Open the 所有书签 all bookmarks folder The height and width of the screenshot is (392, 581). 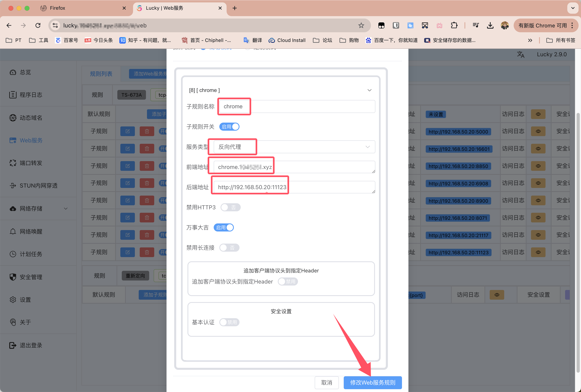coord(561,40)
